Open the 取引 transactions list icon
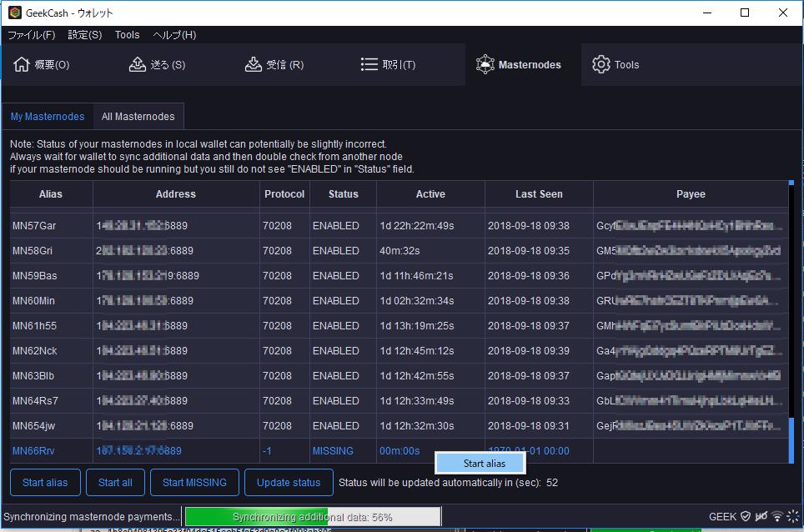804x532 pixels. 369,65
